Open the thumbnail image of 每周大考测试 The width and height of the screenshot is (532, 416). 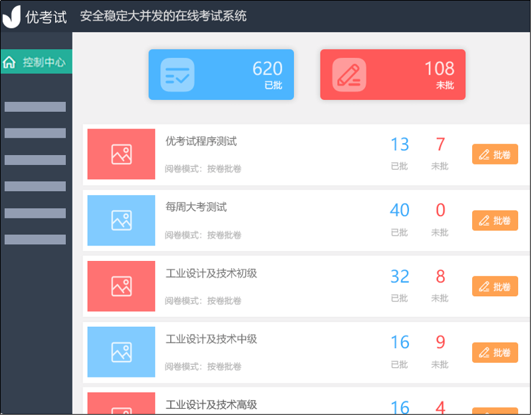pyautogui.click(x=122, y=220)
